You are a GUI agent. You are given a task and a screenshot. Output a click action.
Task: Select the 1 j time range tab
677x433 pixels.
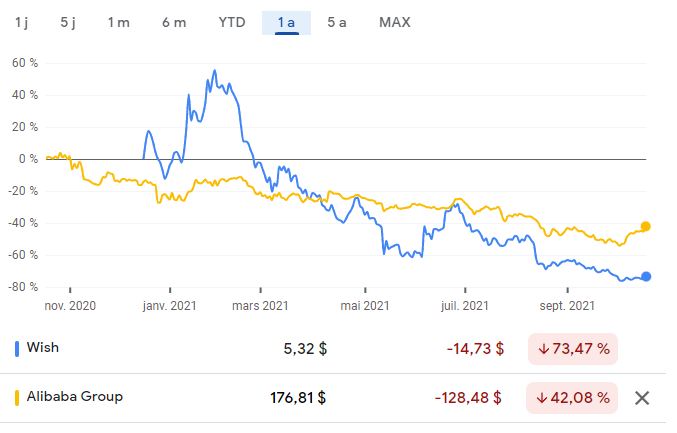click(x=22, y=22)
